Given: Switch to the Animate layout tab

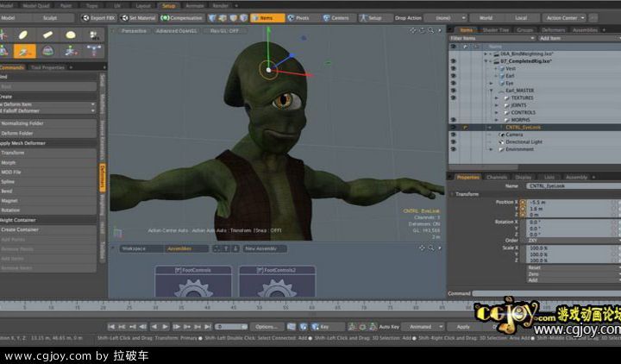Looking at the screenshot, I should click(x=195, y=5).
